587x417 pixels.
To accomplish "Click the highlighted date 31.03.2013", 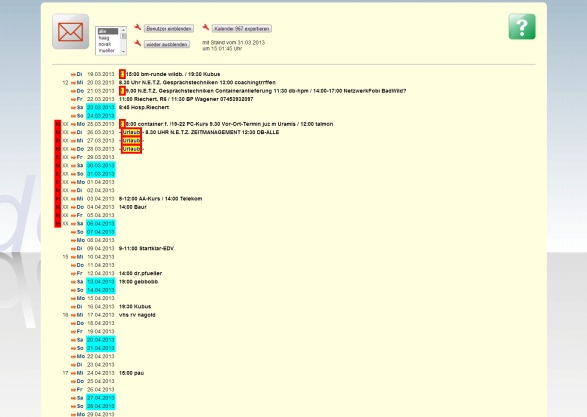I will [101, 174].
